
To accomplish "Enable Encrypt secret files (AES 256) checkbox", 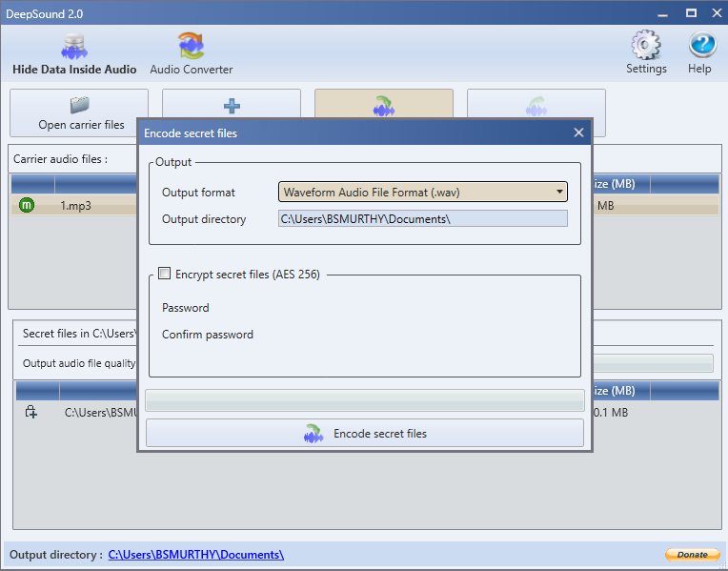I will pyautogui.click(x=164, y=274).
